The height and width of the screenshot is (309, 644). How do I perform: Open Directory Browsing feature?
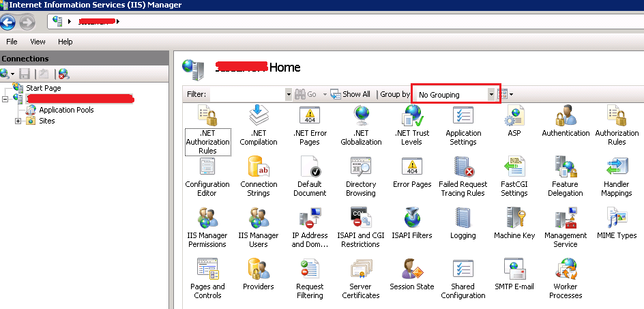pos(361,177)
